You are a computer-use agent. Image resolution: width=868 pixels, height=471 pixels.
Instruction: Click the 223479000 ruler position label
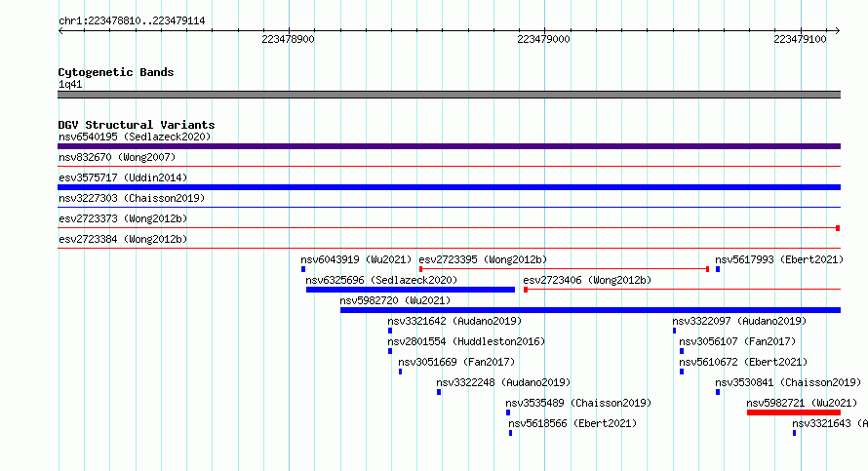click(543, 39)
